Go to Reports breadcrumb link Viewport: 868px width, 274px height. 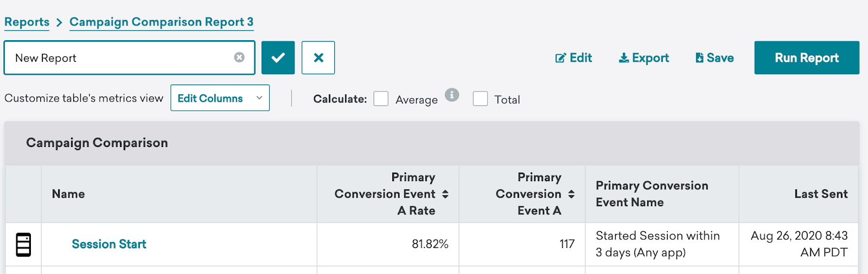point(27,22)
